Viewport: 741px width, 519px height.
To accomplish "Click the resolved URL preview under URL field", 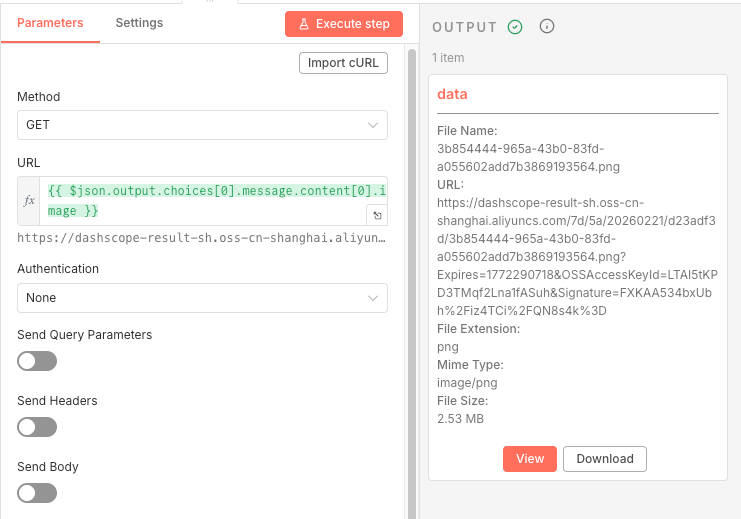I will 200,238.
